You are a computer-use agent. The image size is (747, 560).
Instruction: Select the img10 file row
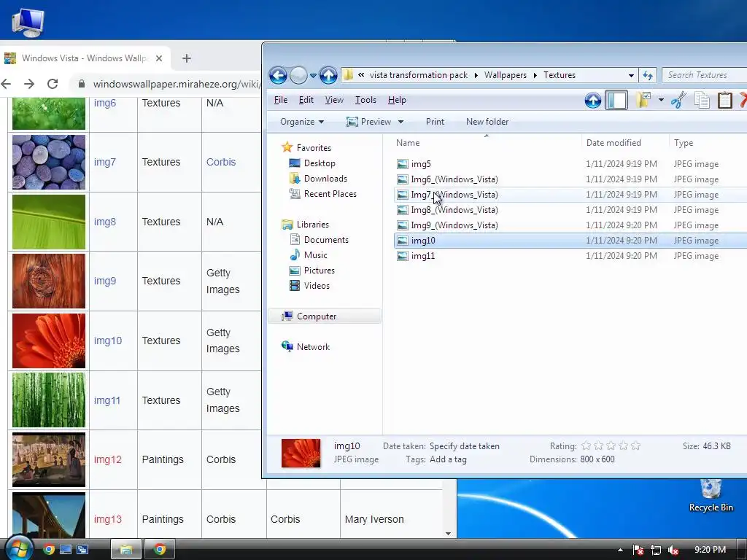570,241
